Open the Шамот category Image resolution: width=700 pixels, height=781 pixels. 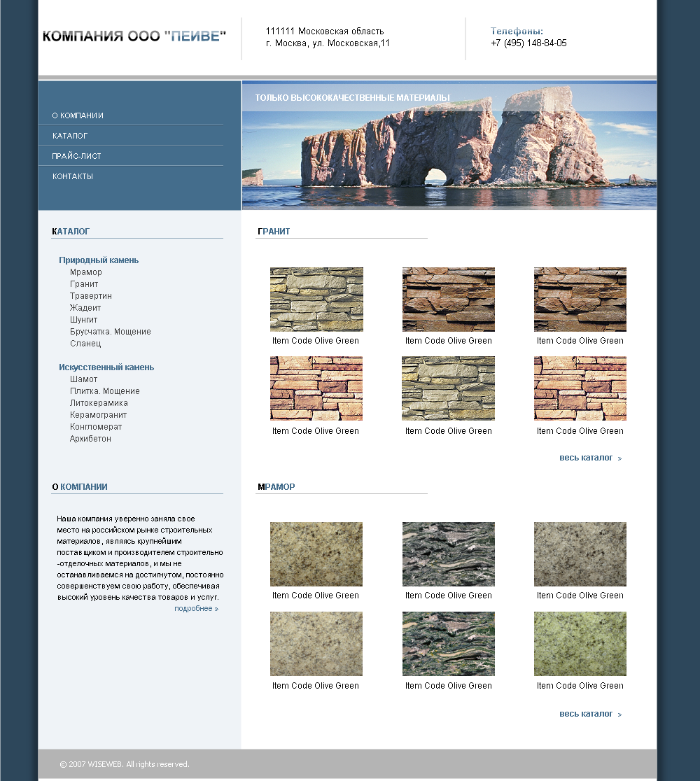point(84,379)
